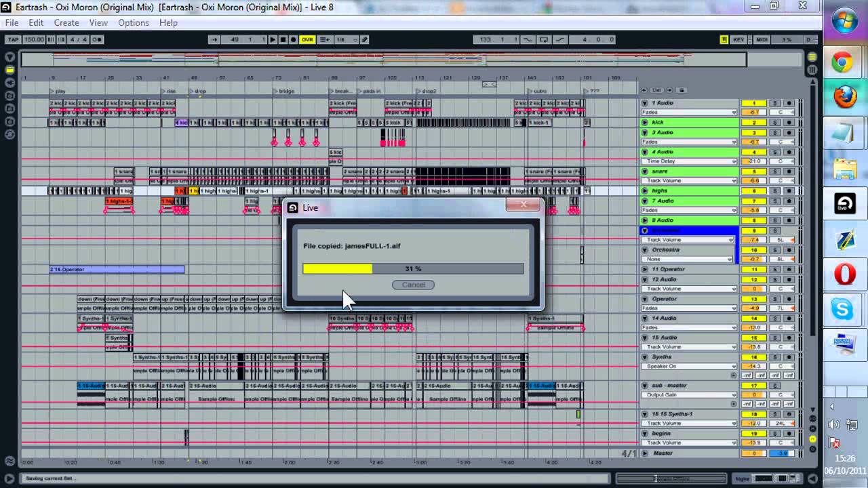Stop playback with the Stop button
868x488 pixels.
tap(283, 39)
